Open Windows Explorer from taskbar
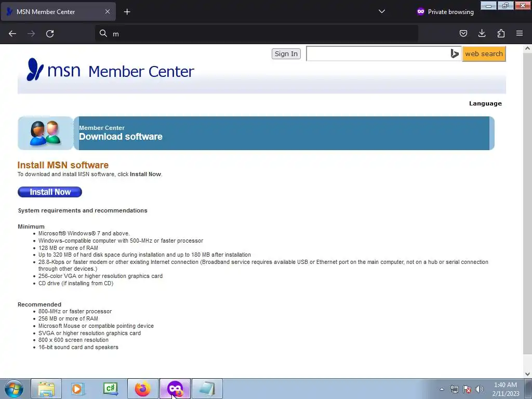This screenshot has width=532, height=399. tap(46, 389)
